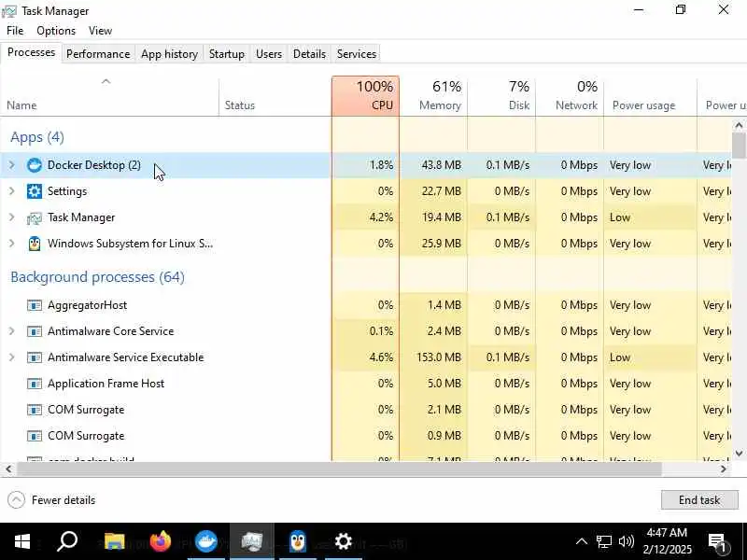Collapse view with Fewer details

click(x=51, y=500)
